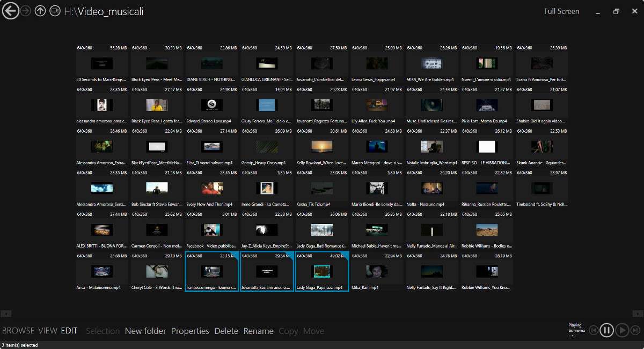Click the play button in player

[622, 330]
